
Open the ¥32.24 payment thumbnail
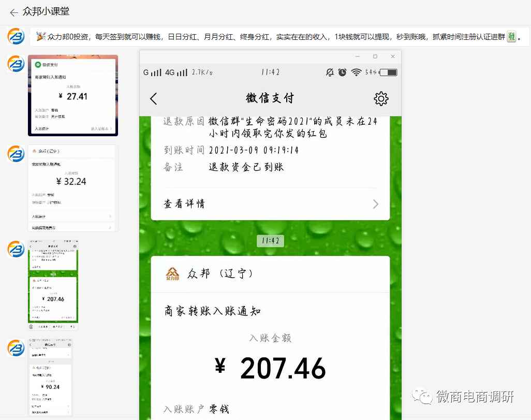72,188
